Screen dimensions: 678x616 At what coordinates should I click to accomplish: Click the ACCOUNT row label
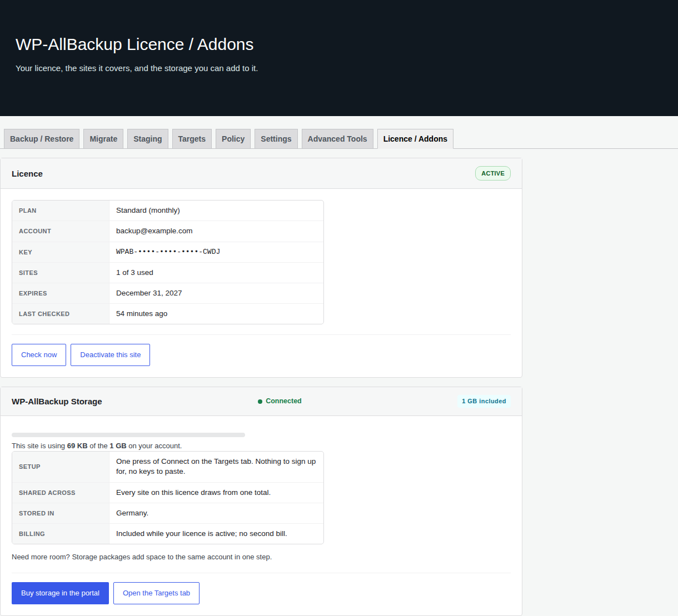point(35,231)
